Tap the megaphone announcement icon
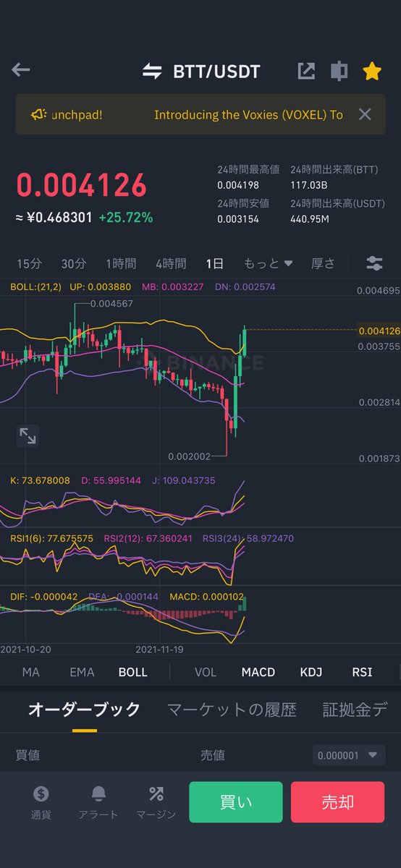Screen dimensions: 401x868 tap(39, 114)
